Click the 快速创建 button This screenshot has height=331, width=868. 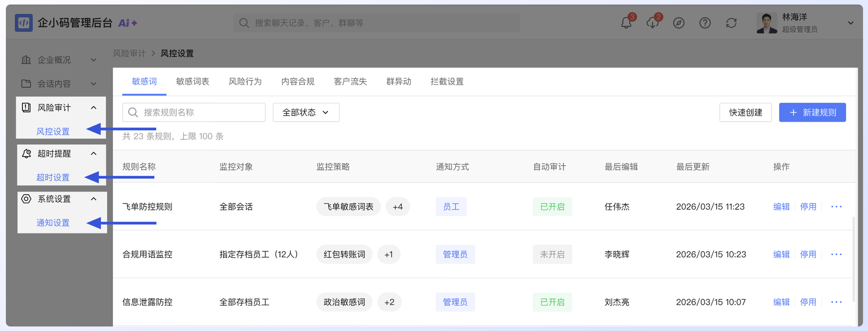[746, 112]
